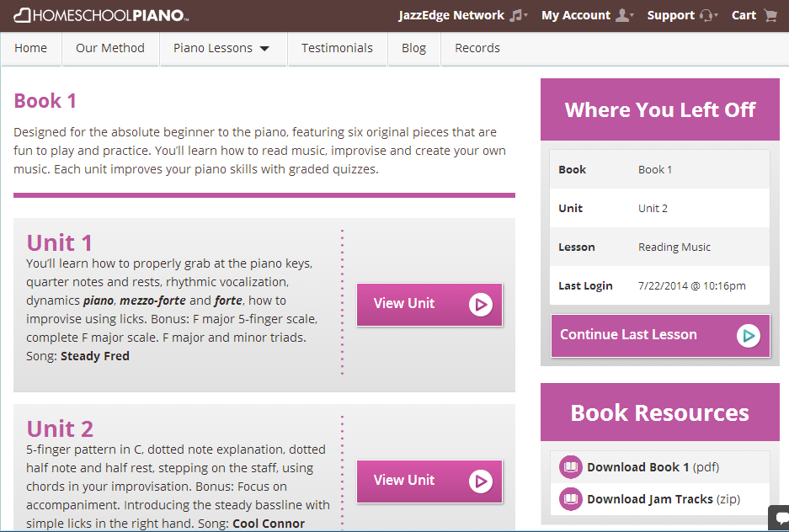Go to the Home tab

coord(30,48)
